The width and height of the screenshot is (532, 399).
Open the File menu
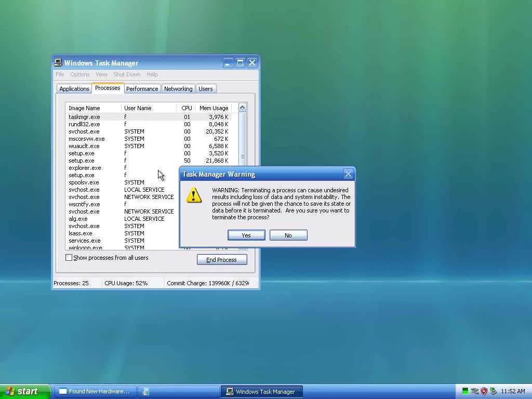[60, 74]
